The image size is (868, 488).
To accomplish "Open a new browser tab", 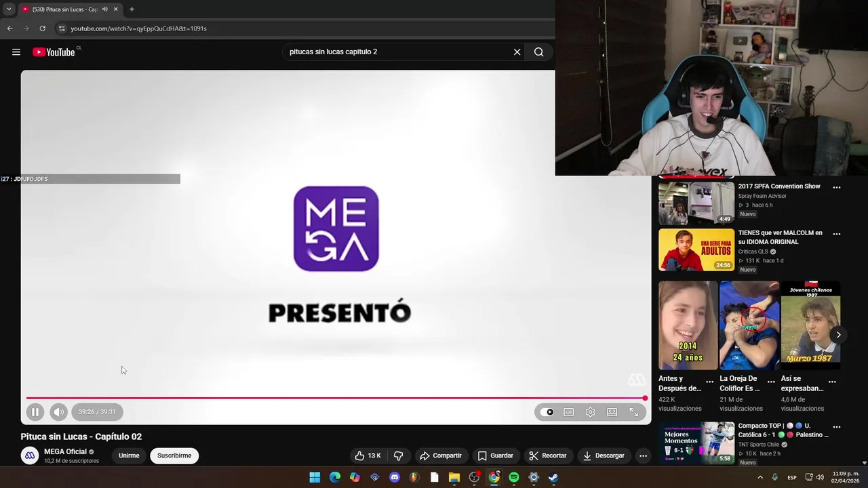I will [x=132, y=9].
